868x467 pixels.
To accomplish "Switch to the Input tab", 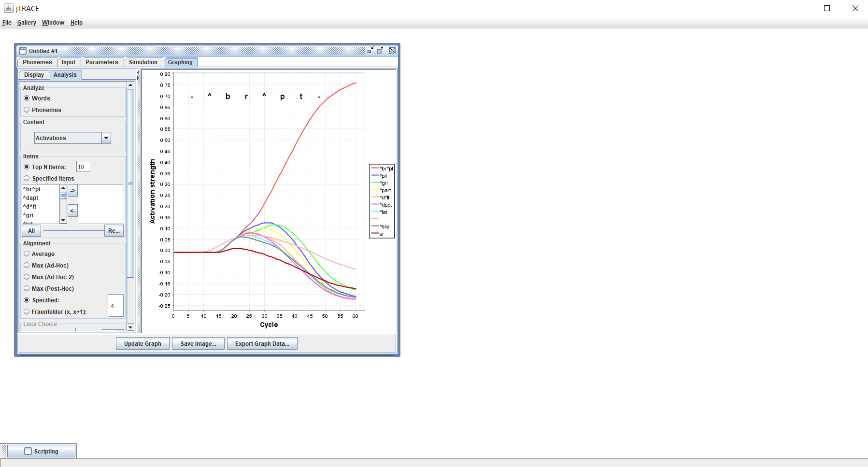I will [x=69, y=62].
